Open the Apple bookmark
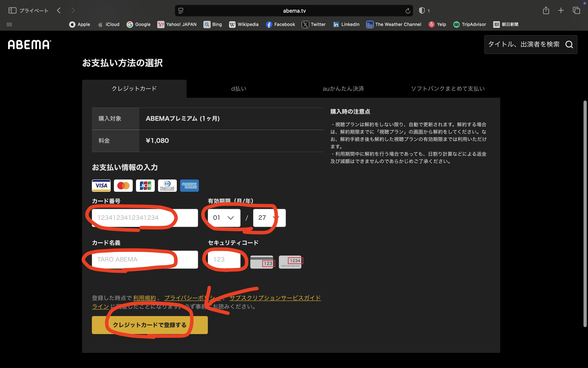 pos(79,24)
